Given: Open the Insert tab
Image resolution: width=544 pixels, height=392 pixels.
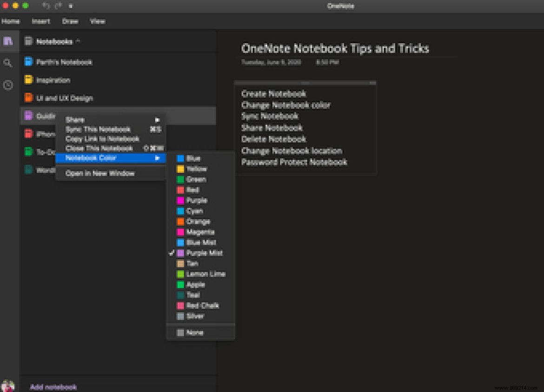Looking at the screenshot, I should [x=41, y=21].
